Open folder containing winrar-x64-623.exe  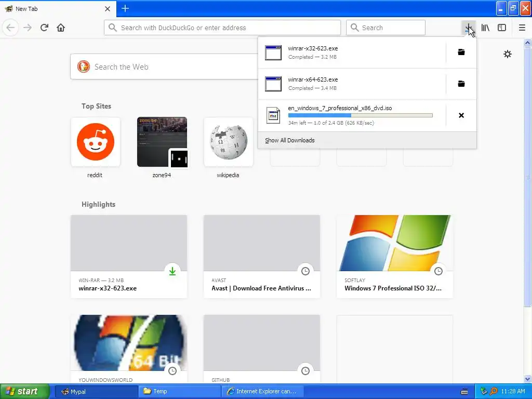point(461,84)
